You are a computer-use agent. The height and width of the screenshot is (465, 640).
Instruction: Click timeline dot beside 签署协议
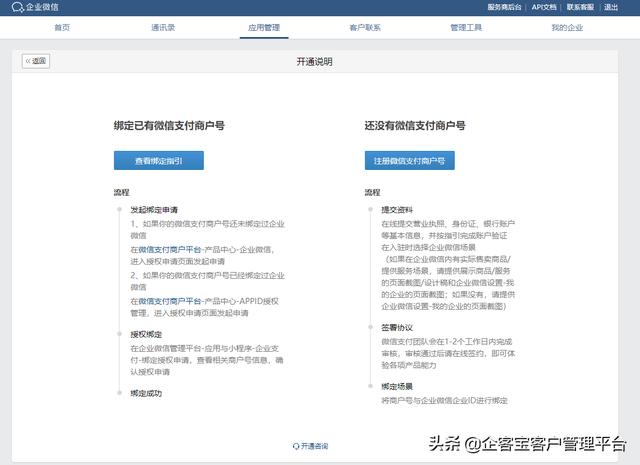(x=371, y=327)
